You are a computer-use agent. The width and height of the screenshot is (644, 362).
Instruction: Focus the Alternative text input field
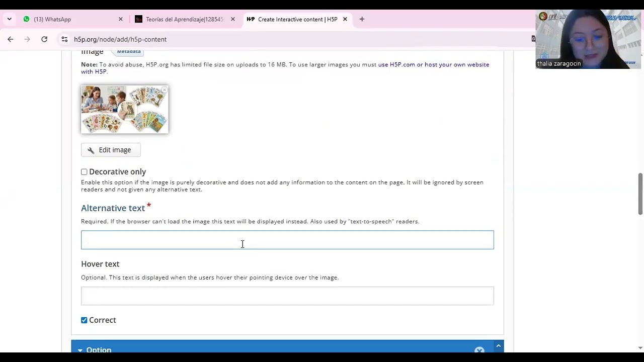287,240
